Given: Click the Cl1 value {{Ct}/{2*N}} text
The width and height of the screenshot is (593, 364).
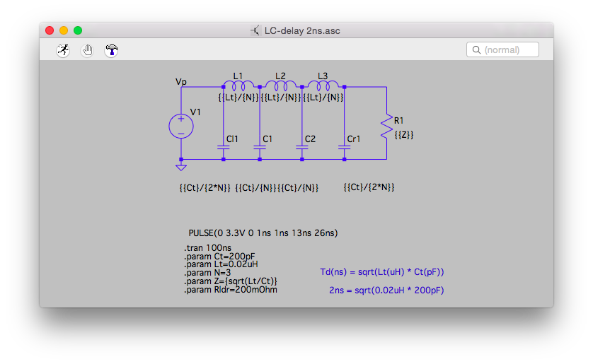Looking at the screenshot, I should (205, 188).
